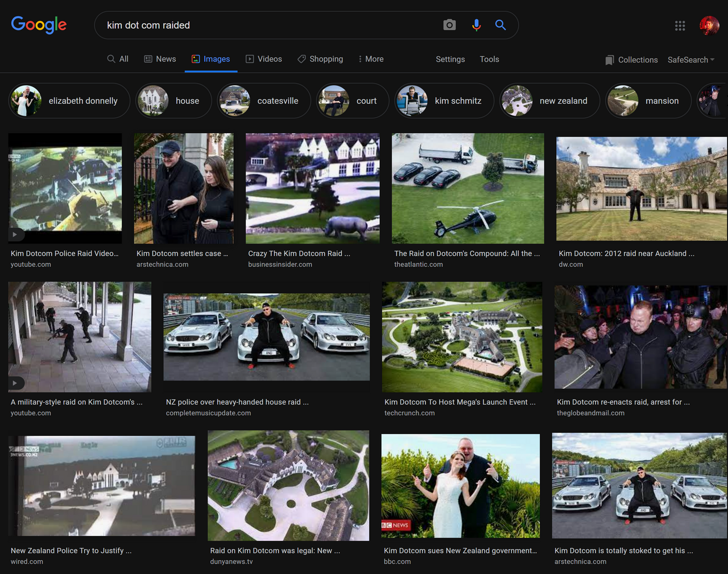Filter by court chip
This screenshot has width=728, height=574.
[352, 101]
